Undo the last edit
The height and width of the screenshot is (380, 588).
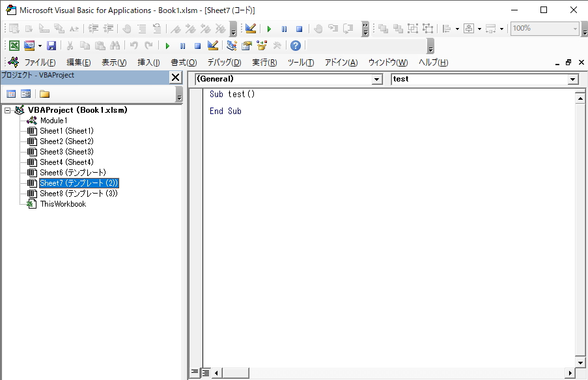[134, 46]
